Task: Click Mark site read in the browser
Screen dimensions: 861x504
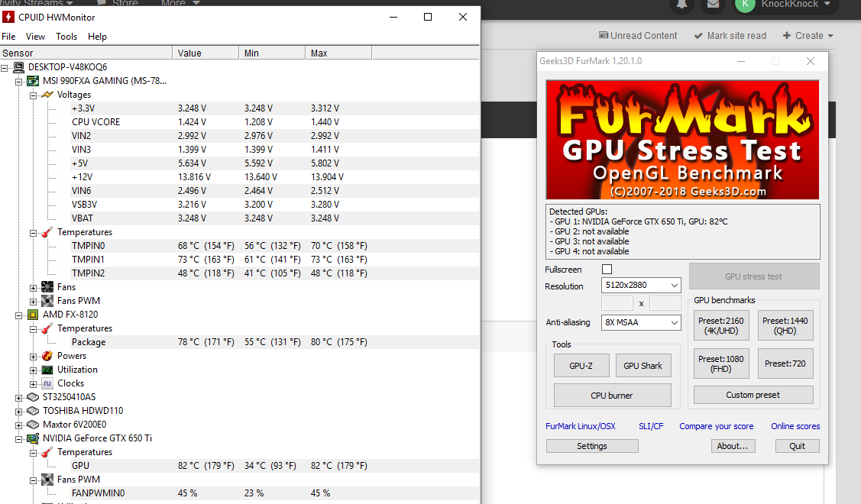Action: (x=730, y=36)
